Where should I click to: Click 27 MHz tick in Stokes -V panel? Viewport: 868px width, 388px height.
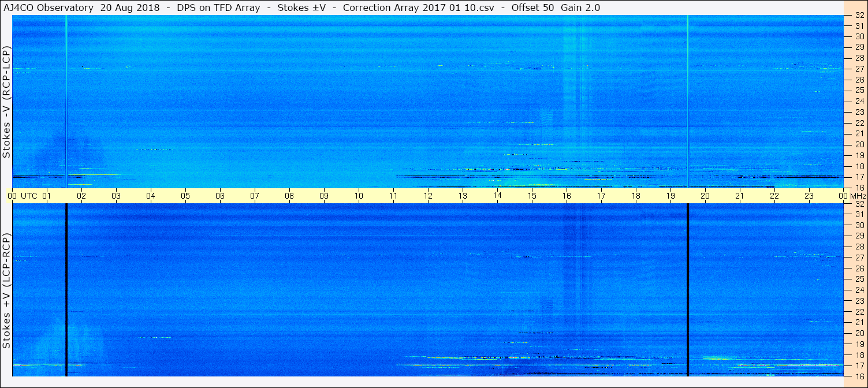pyautogui.click(x=859, y=68)
